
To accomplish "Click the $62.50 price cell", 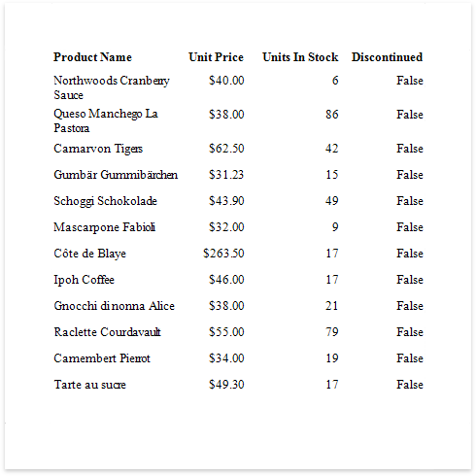I will 226,149.
